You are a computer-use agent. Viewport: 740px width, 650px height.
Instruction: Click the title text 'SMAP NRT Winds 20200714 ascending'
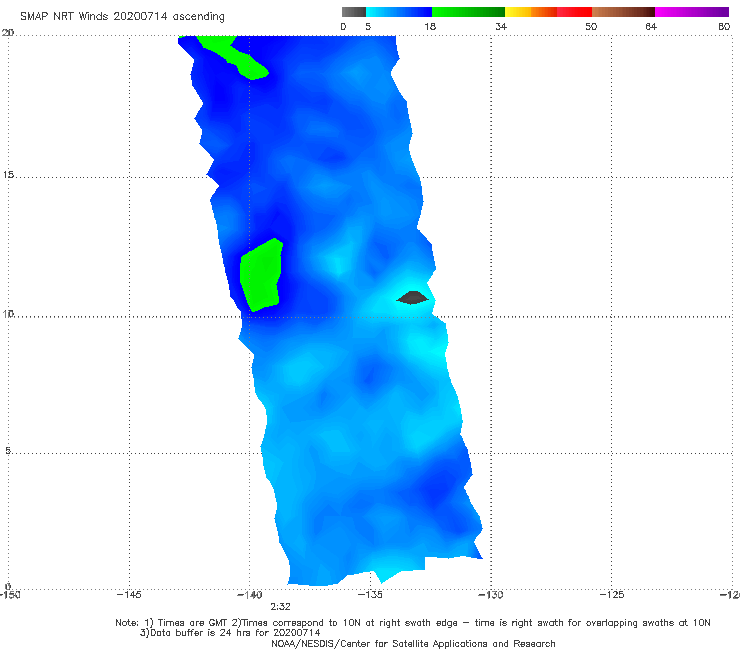pyautogui.click(x=122, y=16)
